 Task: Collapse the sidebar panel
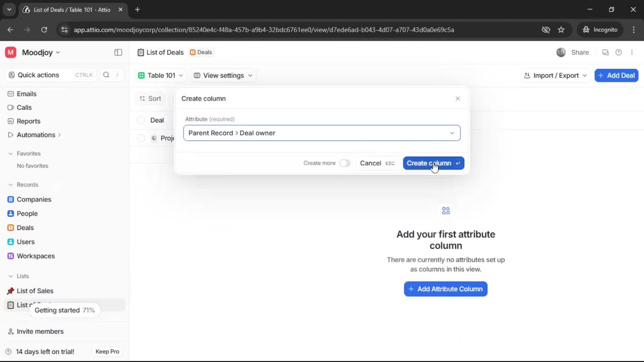(x=118, y=52)
